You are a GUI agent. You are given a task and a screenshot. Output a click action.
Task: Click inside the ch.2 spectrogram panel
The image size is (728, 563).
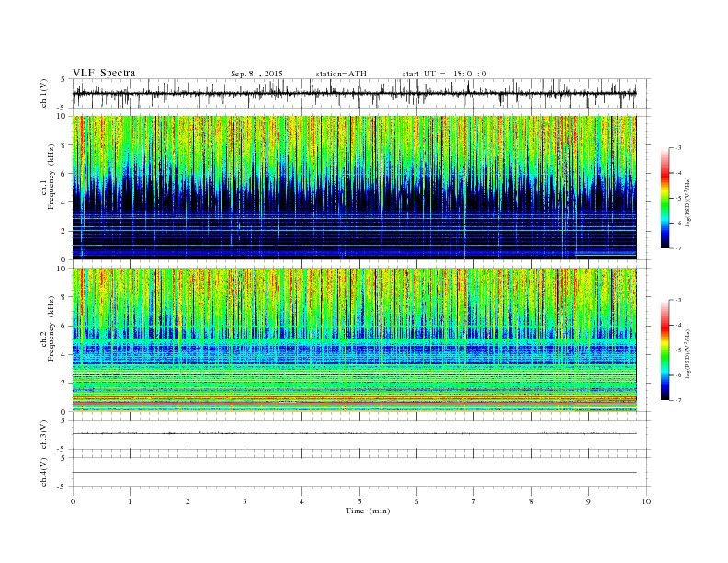tap(354, 340)
